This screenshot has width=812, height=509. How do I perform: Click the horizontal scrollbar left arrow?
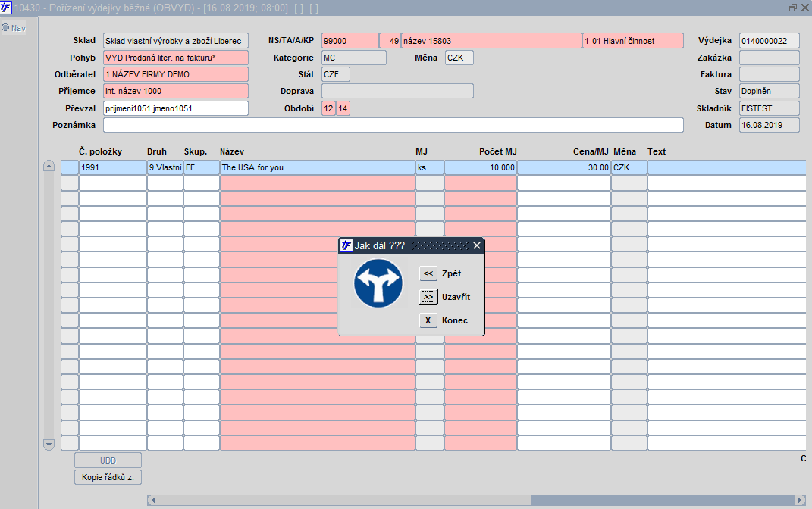152,500
